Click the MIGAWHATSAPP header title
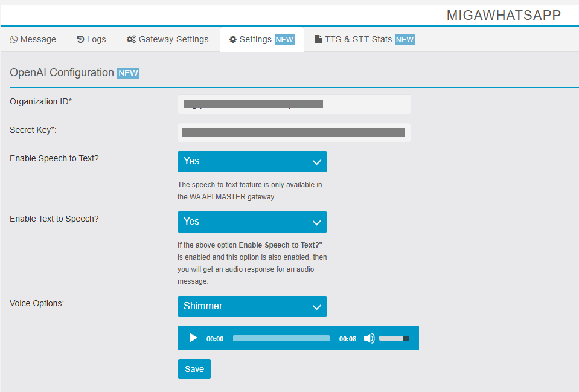The width and height of the screenshot is (579, 392). click(x=504, y=16)
